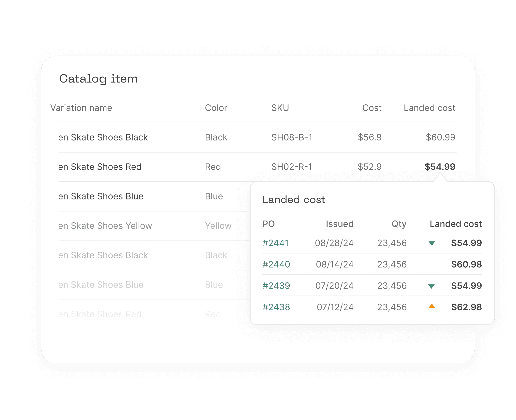The height and width of the screenshot is (420, 516).
Task: Sort by Cost column header
Action: 372,108
